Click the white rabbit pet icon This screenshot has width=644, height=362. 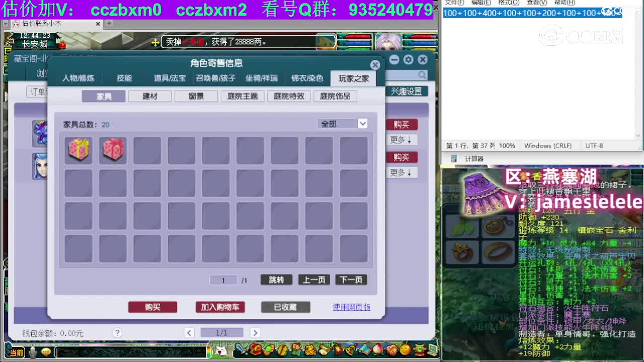[x=221, y=350]
